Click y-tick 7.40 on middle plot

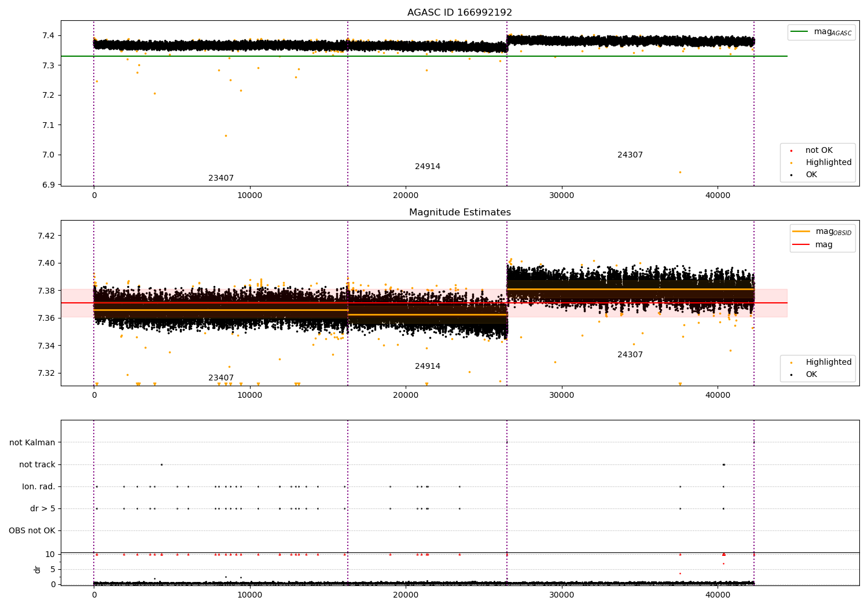pos(46,263)
